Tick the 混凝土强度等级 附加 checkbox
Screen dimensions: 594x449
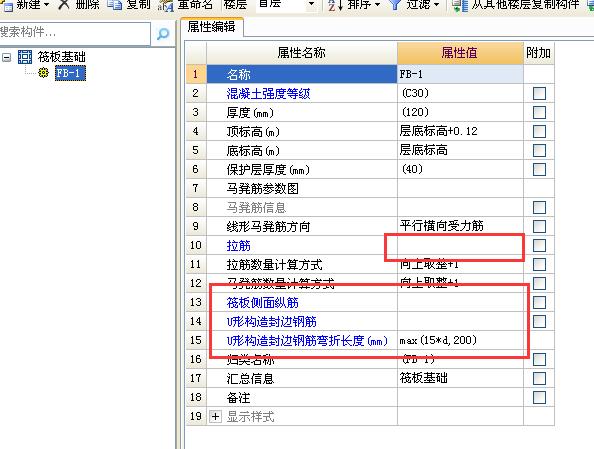(539, 93)
